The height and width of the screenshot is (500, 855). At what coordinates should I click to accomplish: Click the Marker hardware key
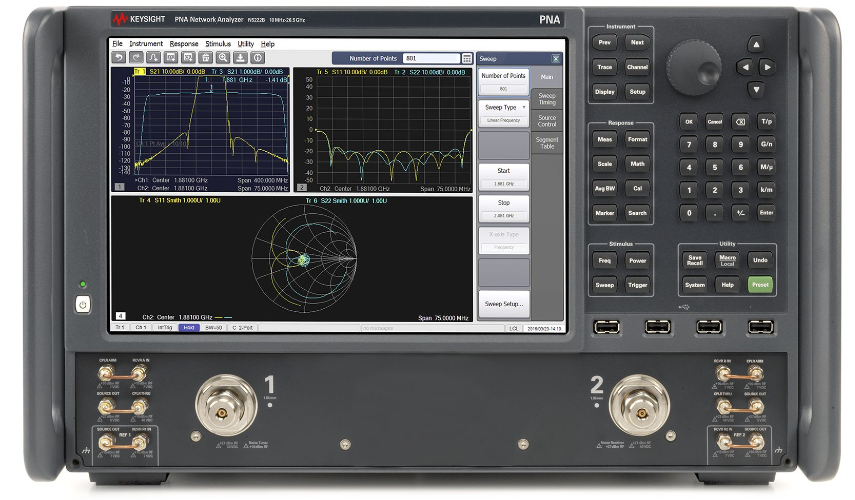click(x=605, y=213)
